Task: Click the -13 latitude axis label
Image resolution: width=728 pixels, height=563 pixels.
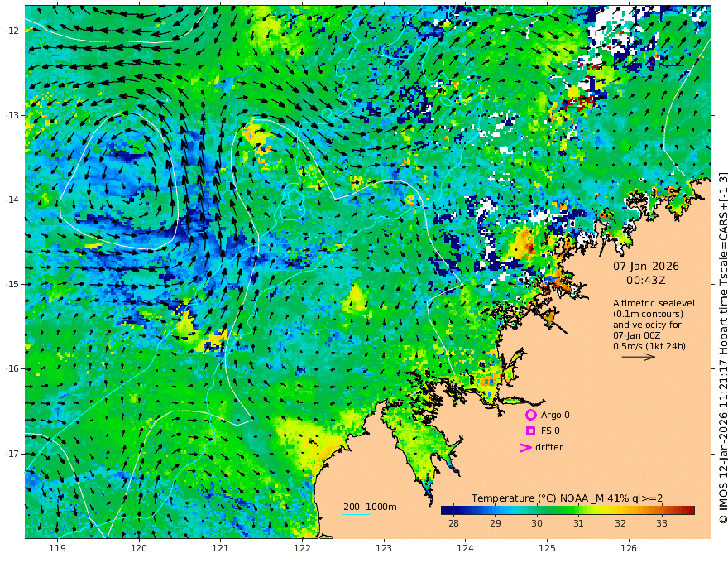Action: tap(12, 115)
